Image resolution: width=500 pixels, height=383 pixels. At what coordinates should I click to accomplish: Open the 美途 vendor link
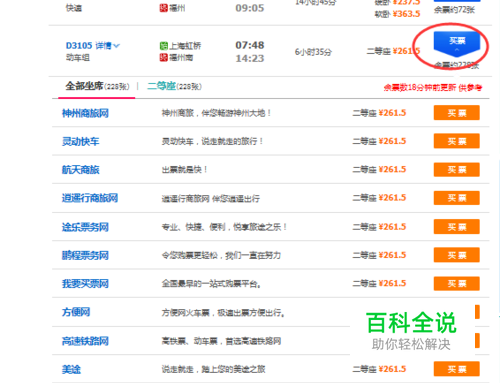pyautogui.click(x=71, y=369)
